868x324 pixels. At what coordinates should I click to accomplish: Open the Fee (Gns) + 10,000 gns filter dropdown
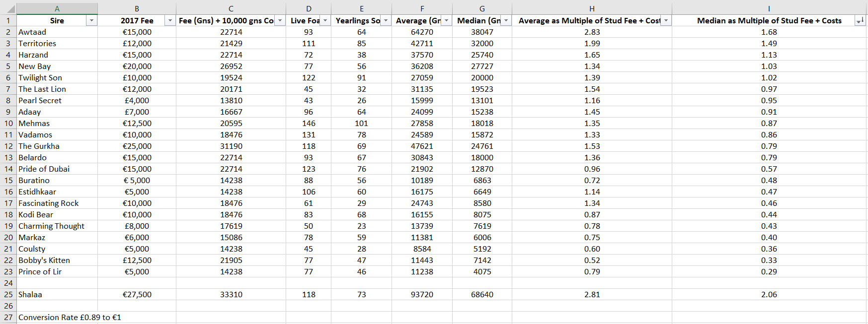coord(280,20)
